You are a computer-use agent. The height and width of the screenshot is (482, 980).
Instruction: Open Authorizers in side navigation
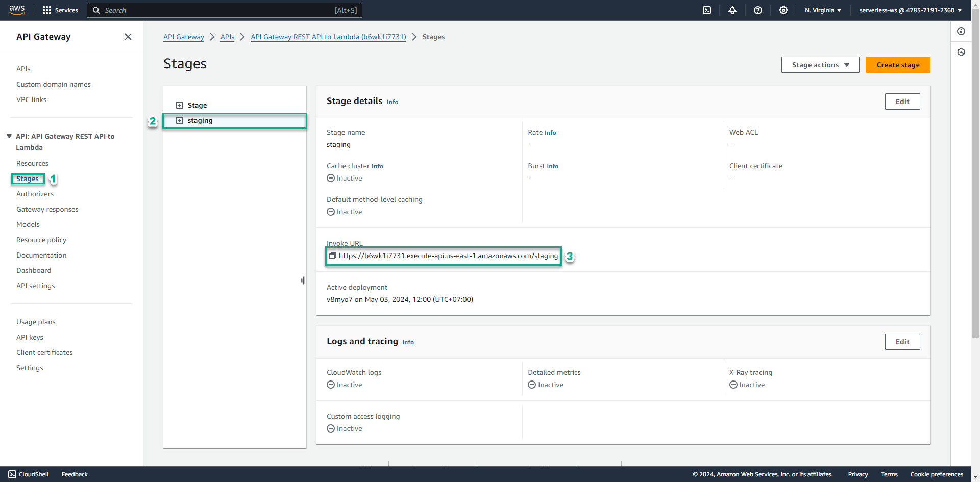click(x=35, y=194)
